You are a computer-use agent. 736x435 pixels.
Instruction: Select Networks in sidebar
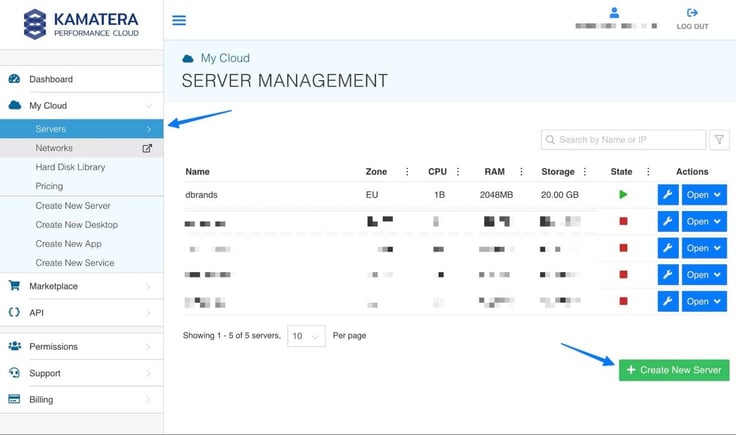[x=82, y=148]
